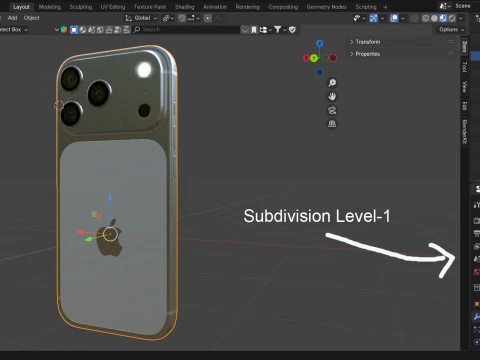Viewport: 480px width, 360px height.
Task: Open the Select Box tool dropdown
Action: point(13,29)
